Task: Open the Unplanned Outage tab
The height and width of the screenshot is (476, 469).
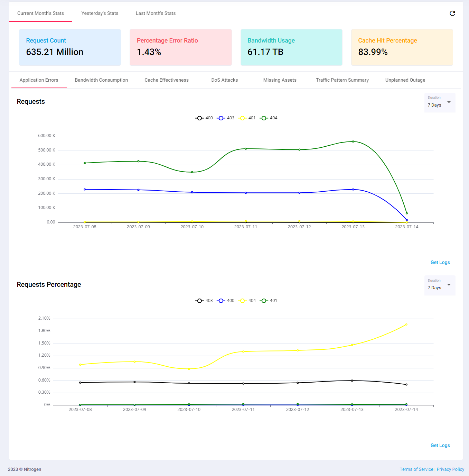Action: [405, 80]
